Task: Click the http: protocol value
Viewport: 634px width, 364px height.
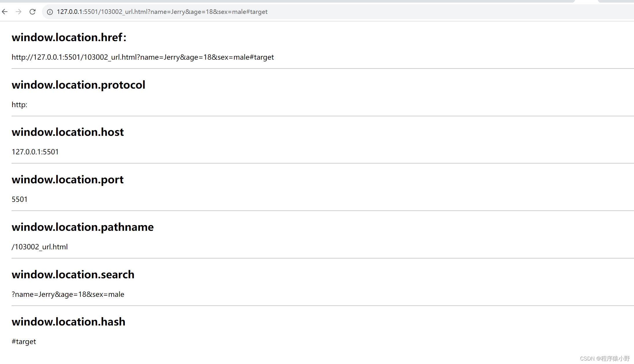Action: click(x=19, y=105)
